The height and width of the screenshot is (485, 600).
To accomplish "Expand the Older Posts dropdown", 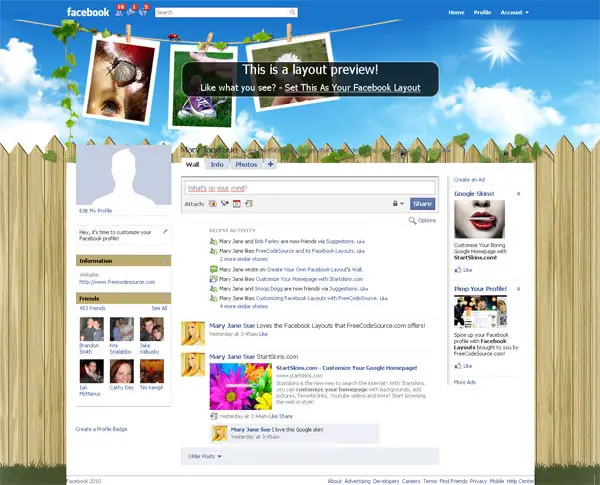I will pos(205,456).
